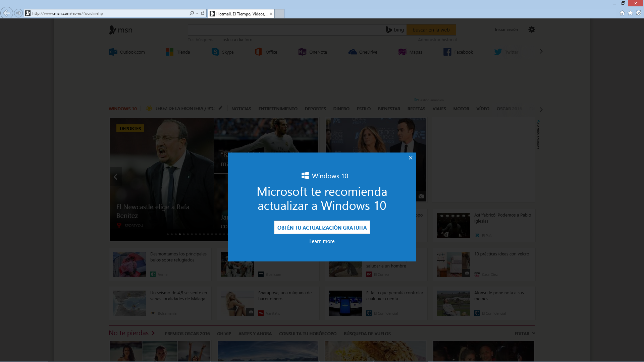Open browser Tools gear icon
The height and width of the screenshot is (362, 644).
[x=639, y=13]
